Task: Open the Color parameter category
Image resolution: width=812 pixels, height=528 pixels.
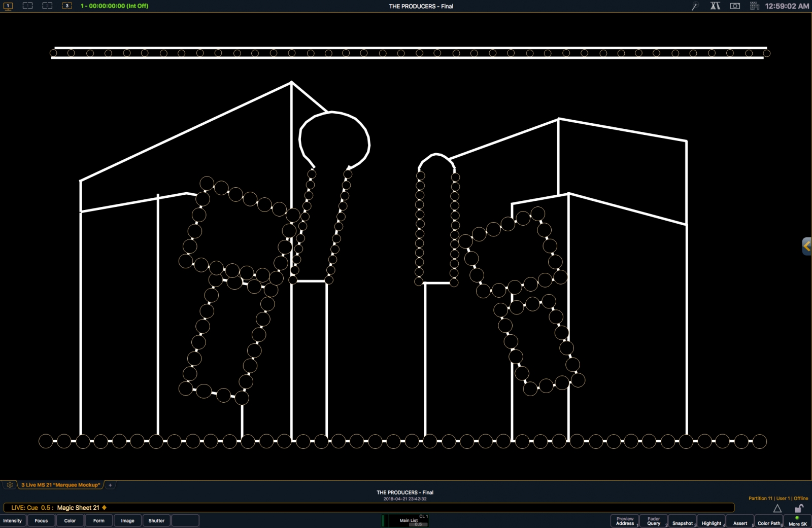Action: (70, 521)
